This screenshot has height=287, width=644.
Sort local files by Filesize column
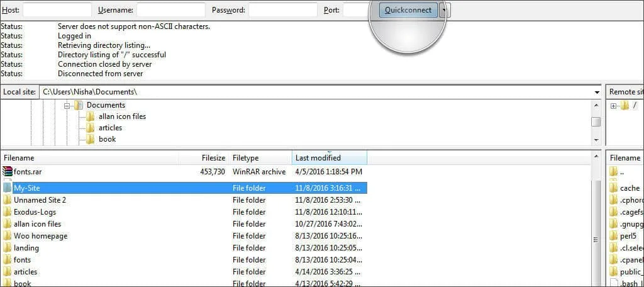[204, 158]
